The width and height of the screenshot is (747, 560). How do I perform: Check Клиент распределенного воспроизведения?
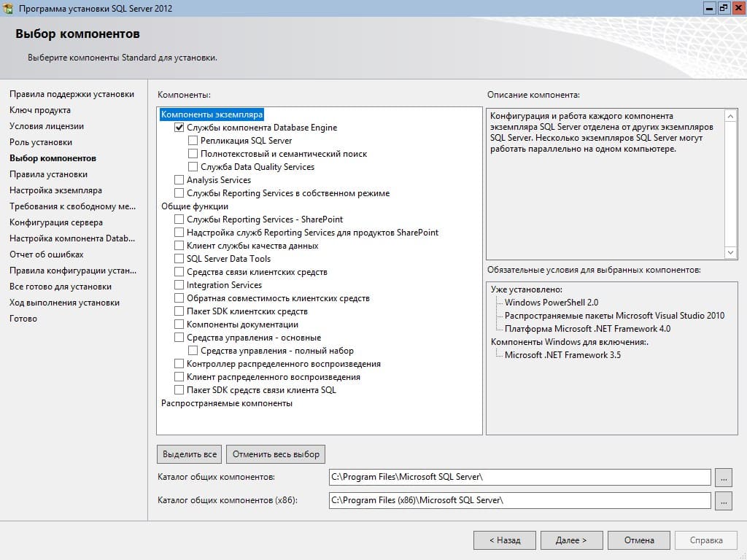point(179,377)
